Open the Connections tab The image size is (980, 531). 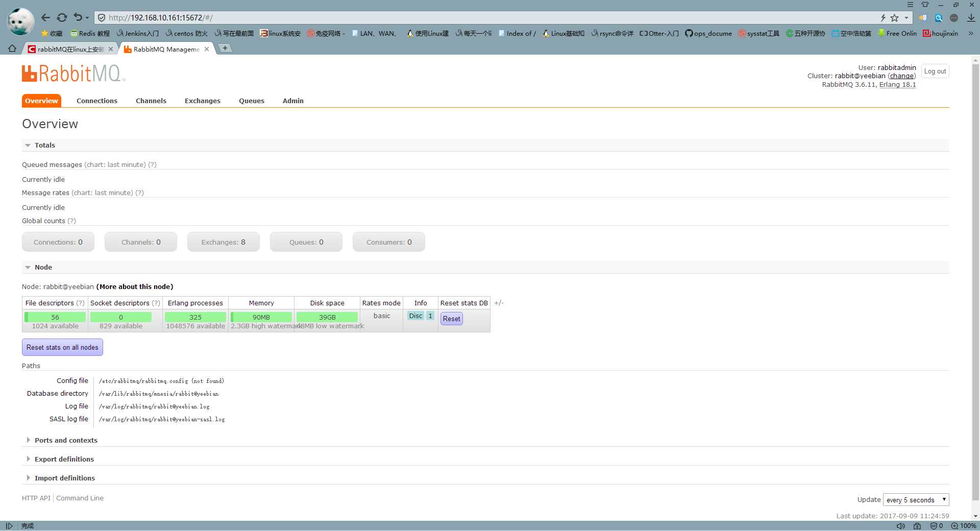click(97, 101)
